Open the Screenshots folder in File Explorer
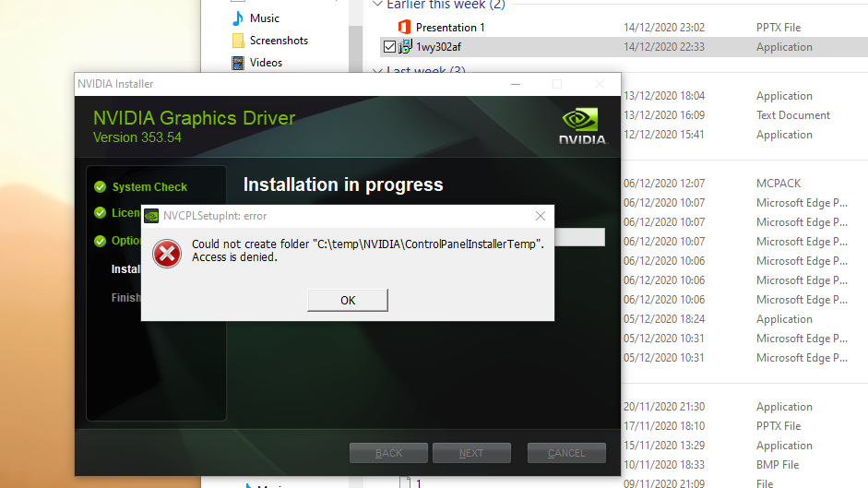This screenshot has height=488, width=868. coord(279,41)
